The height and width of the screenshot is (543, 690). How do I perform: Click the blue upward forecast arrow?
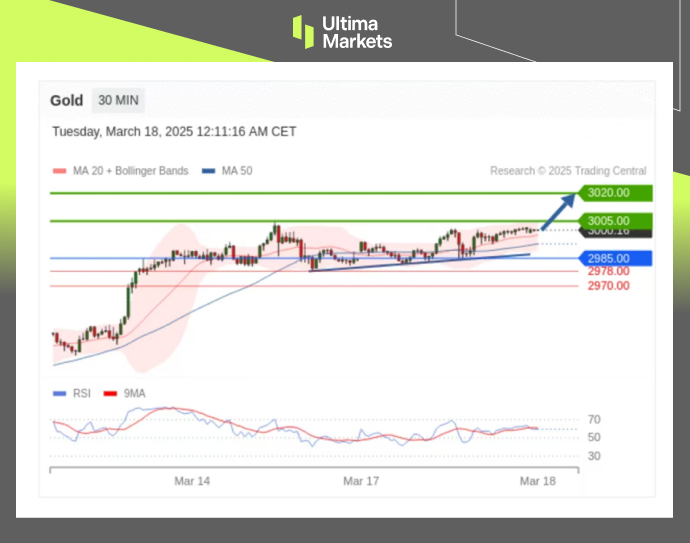coord(561,209)
